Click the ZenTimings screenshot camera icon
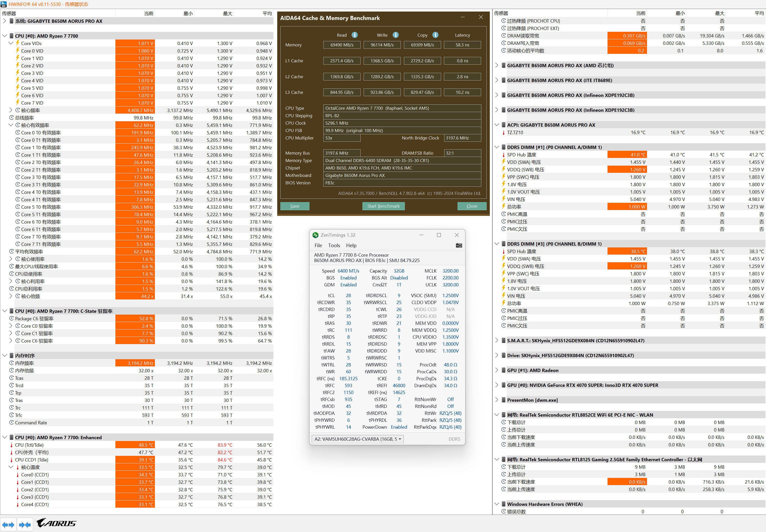Image resolution: width=766 pixels, height=532 pixels. [459, 245]
